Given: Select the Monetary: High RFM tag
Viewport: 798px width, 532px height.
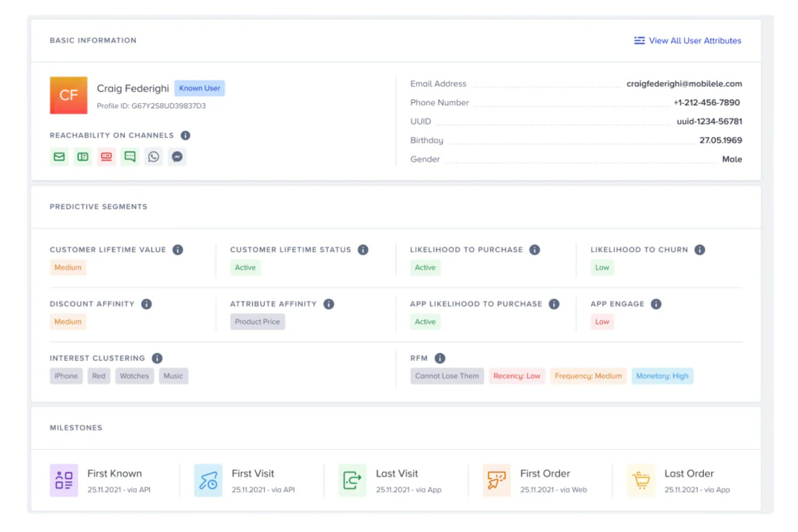Looking at the screenshot, I should [x=662, y=376].
